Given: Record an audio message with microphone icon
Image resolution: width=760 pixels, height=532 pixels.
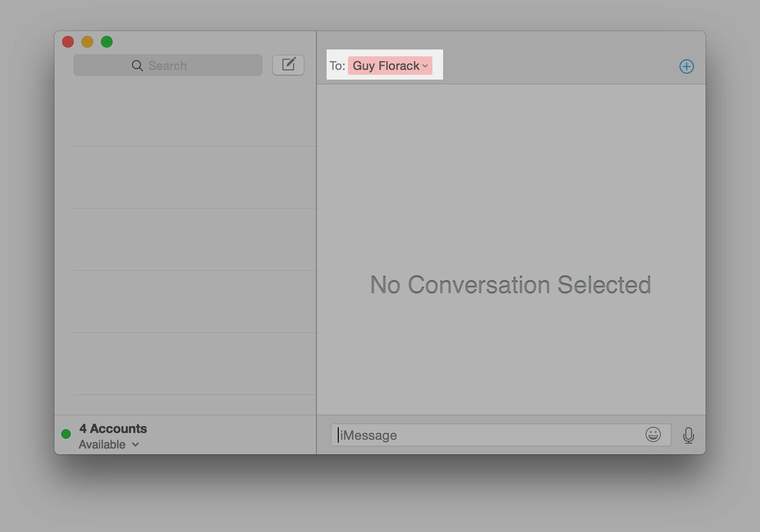Looking at the screenshot, I should coord(688,435).
